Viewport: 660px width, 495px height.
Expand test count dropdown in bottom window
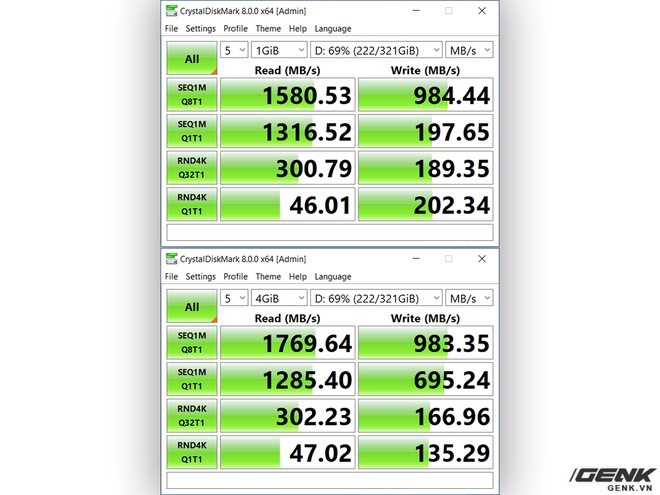point(234,298)
